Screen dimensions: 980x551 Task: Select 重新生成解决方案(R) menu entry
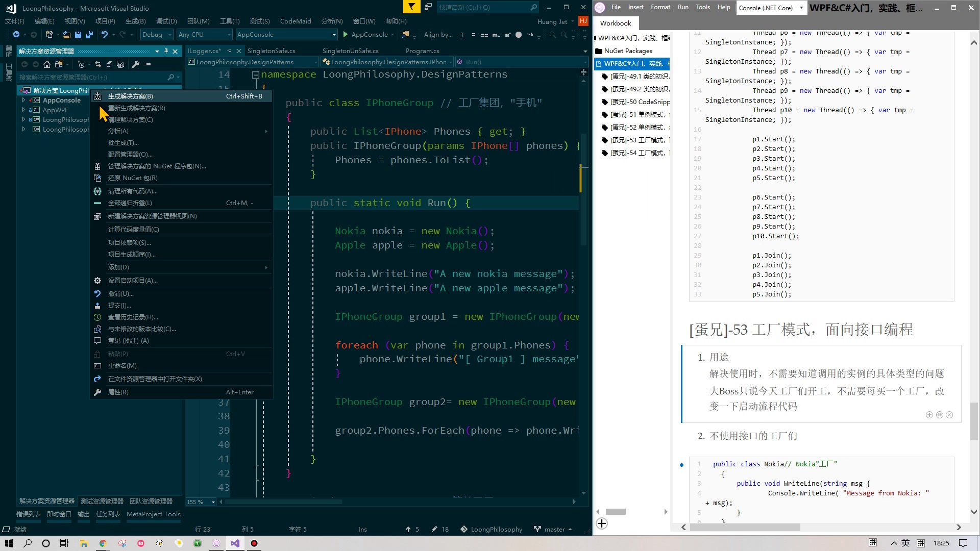(x=181, y=108)
